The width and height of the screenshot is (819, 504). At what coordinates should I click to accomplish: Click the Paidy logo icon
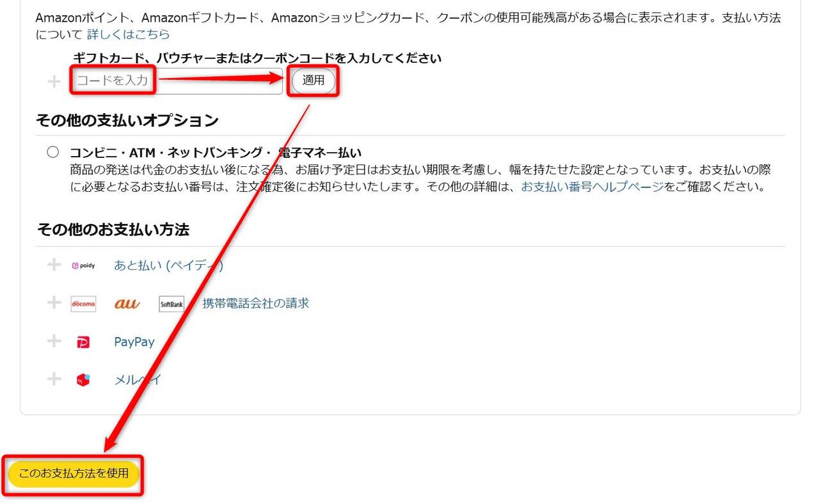coord(83,265)
